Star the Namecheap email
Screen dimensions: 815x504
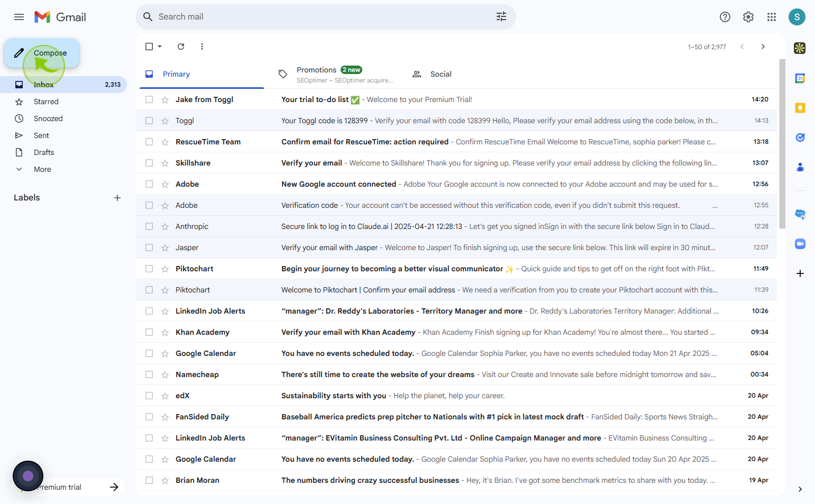tap(165, 374)
